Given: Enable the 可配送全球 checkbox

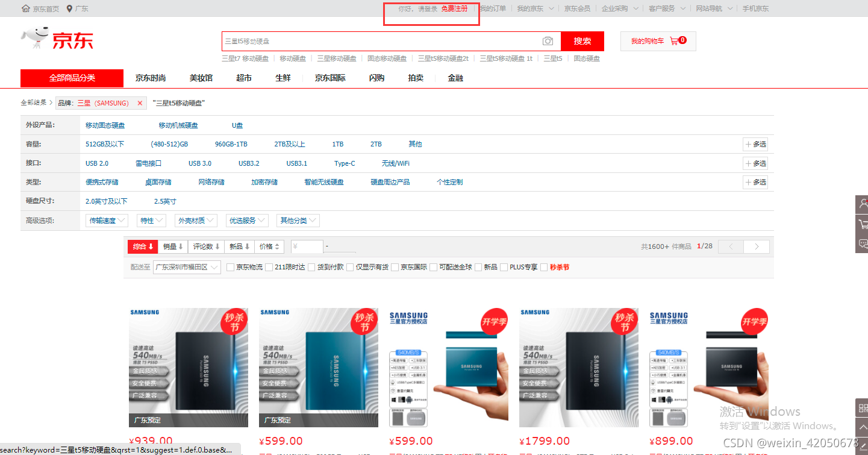Looking at the screenshot, I should (x=433, y=268).
